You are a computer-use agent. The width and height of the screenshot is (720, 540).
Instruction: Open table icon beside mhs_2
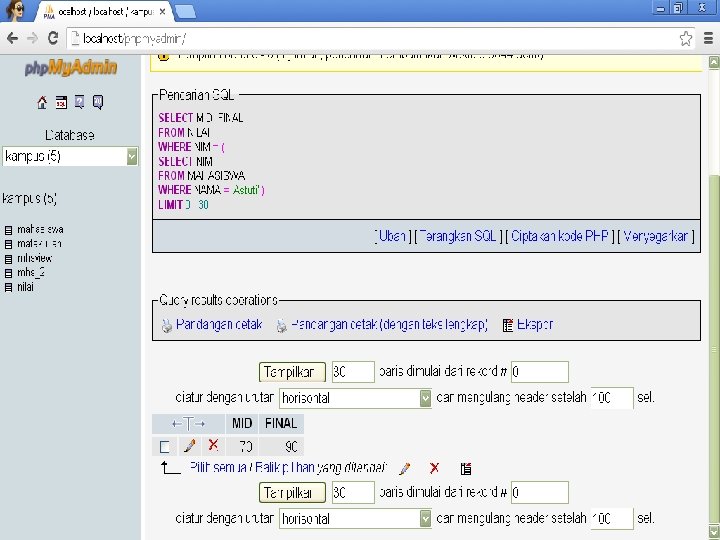coord(8,273)
